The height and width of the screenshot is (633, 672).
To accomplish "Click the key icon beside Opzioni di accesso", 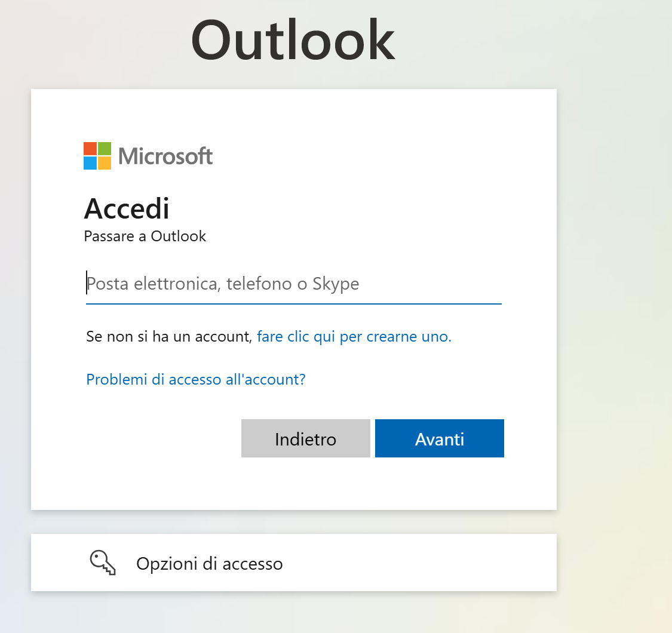I will click(x=103, y=563).
